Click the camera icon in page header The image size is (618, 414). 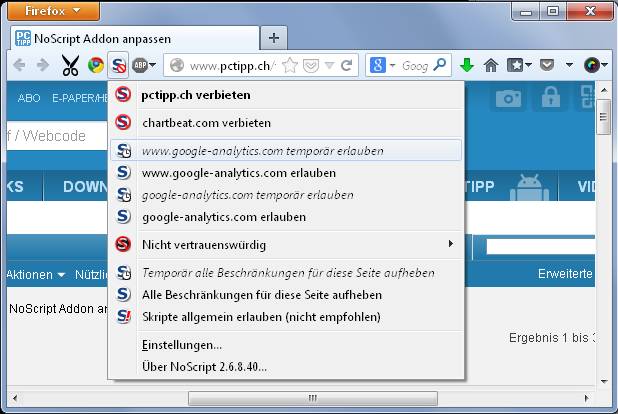tap(508, 98)
